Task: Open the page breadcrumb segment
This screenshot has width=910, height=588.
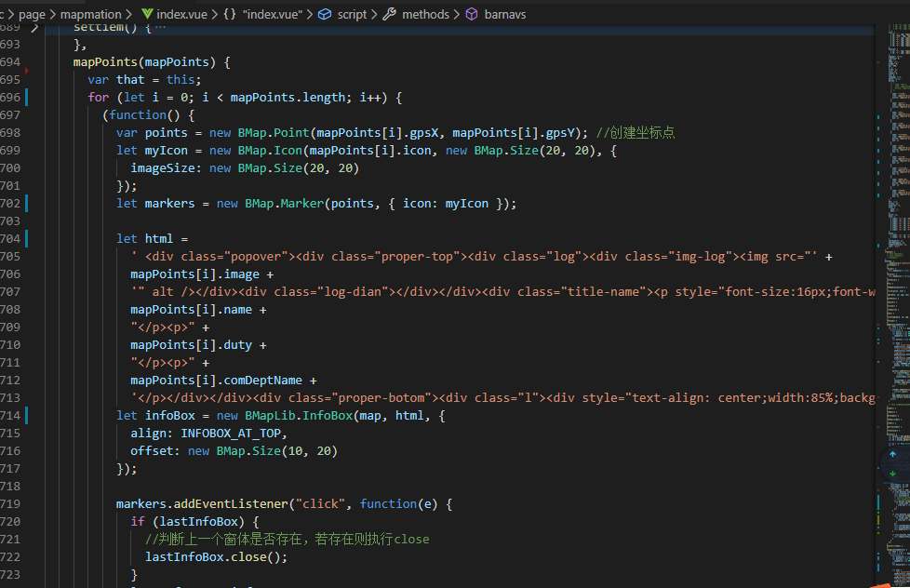Action: (32, 14)
